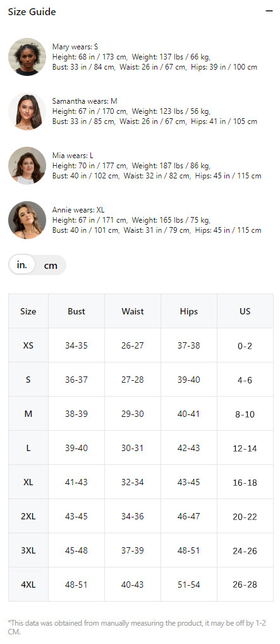The height and width of the screenshot is (644, 280).
Task: Click Mary's model avatar photo
Action: [x=27, y=57]
